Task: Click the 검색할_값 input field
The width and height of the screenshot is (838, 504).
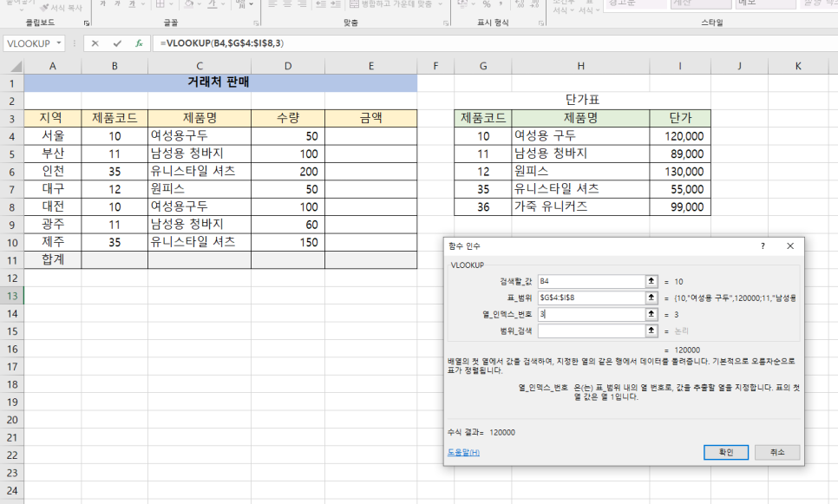Action: coord(591,281)
